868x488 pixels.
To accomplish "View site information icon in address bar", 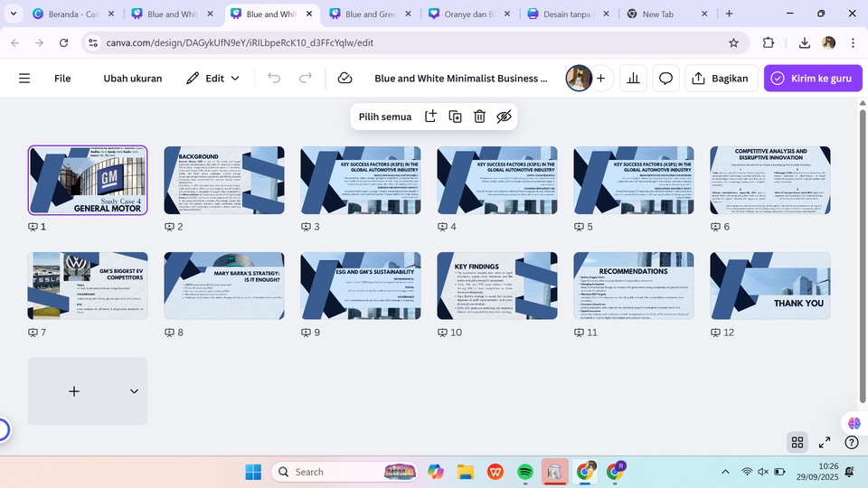I will 93,42.
